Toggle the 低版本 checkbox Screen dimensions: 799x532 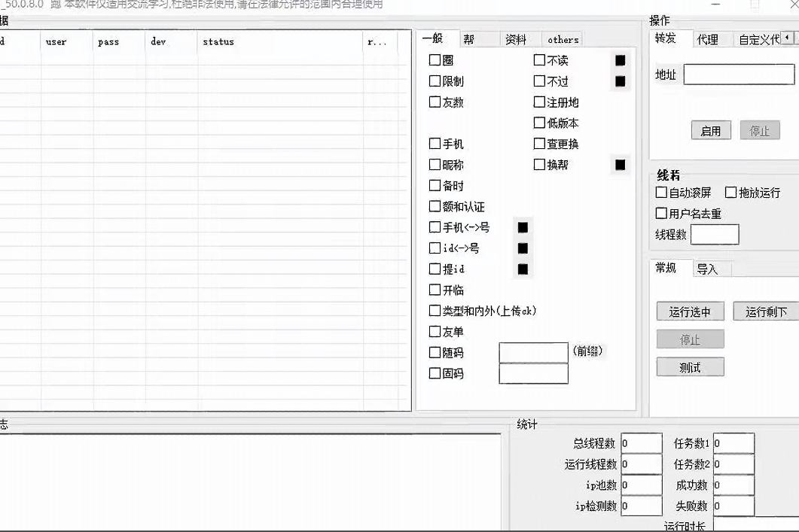click(539, 123)
